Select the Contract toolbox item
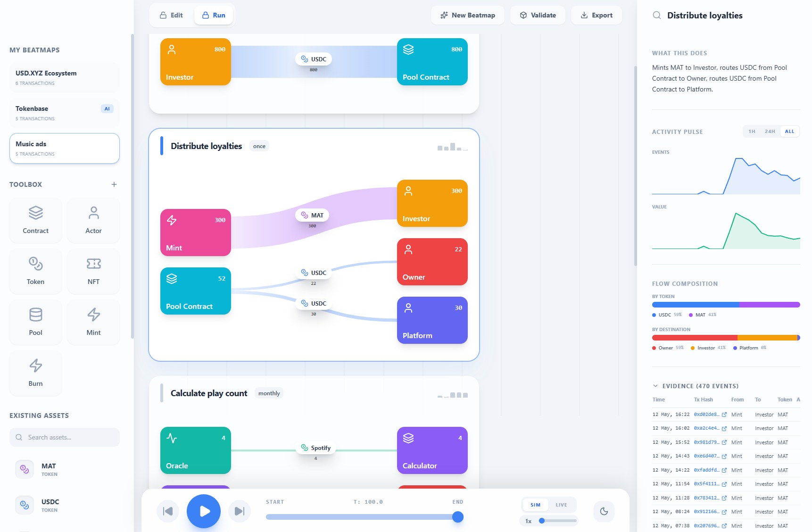 tap(36, 220)
